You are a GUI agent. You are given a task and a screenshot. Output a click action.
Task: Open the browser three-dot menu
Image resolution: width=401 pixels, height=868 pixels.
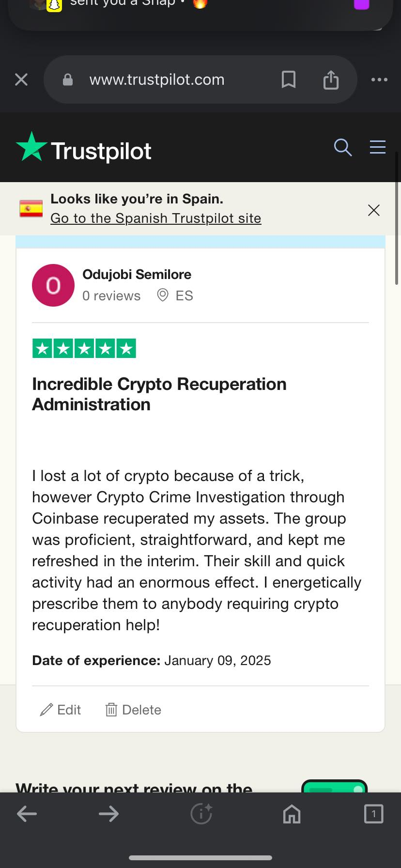click(379, 79)
